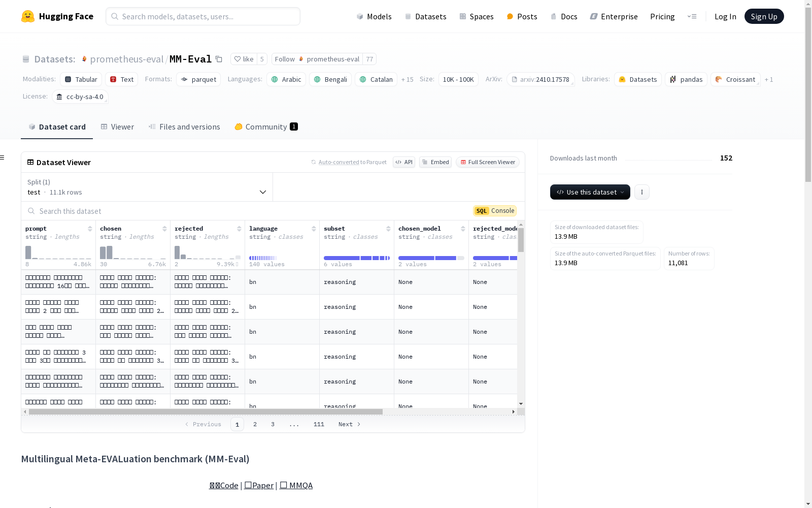Open the MMQA link
Viewport: 812px width, 508px height.
(296, 485)
